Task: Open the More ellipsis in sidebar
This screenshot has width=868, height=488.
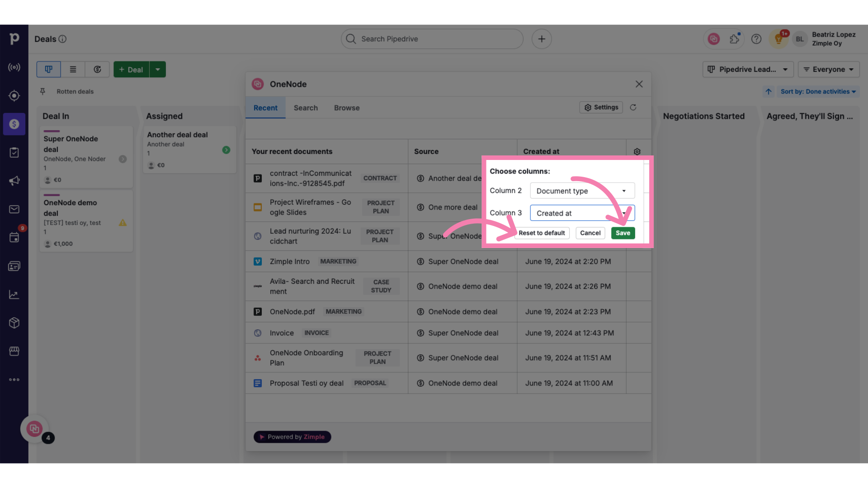Action: click(14, 380)
